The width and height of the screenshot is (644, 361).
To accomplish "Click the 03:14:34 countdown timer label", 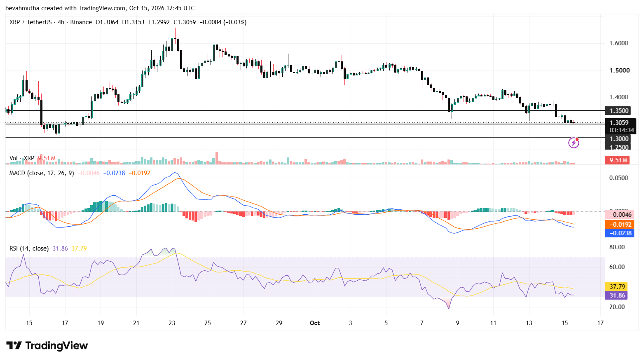I will (622, 130).
